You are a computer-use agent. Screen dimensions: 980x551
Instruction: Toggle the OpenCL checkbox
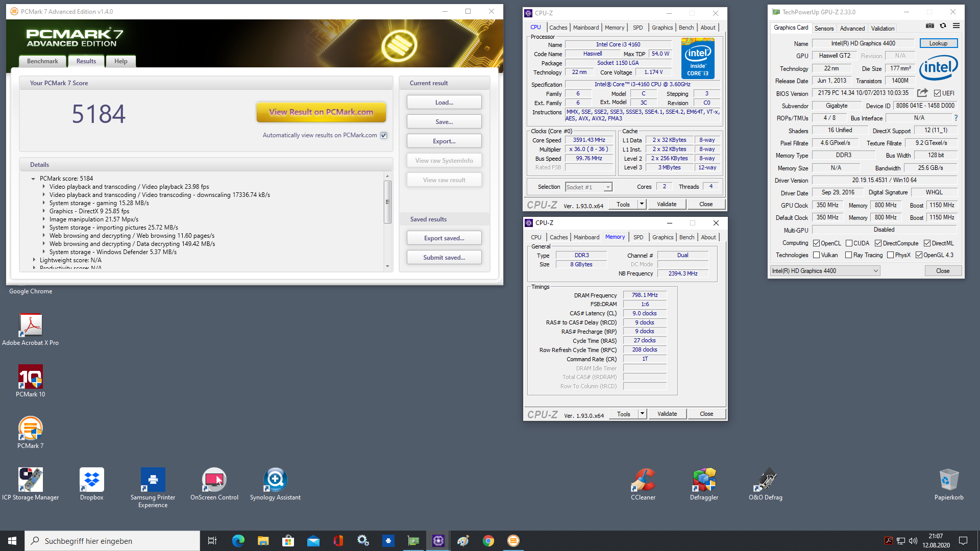(816, 243)
